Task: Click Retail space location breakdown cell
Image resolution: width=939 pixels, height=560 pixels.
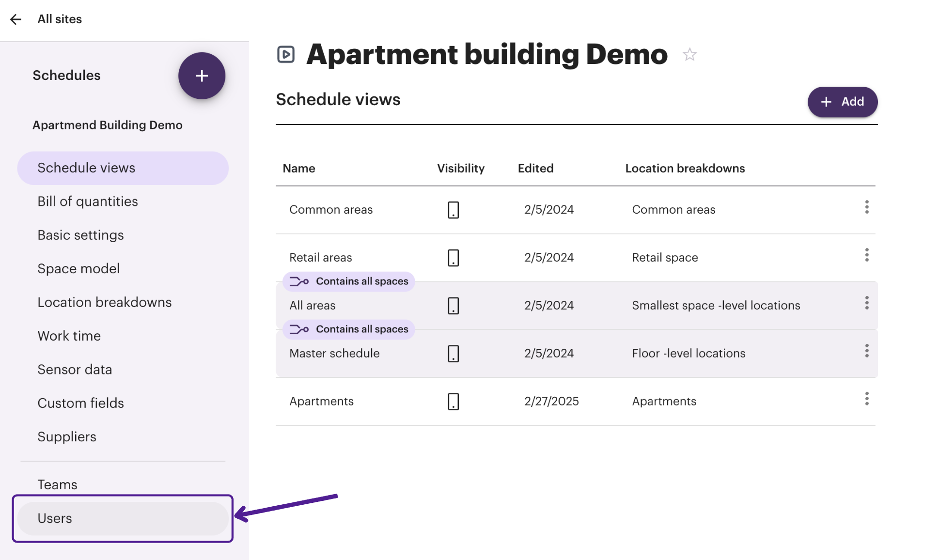Action: 665,258
